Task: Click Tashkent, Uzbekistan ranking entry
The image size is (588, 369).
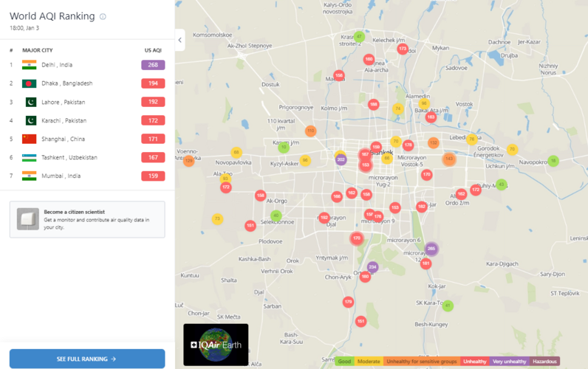Action: (69, 157)
